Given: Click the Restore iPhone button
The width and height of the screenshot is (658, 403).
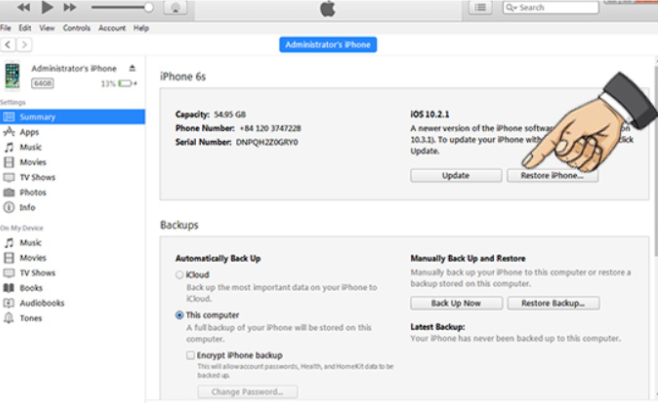Looking at the screenshot, I should pyautogui.click(x=552, y=175).
